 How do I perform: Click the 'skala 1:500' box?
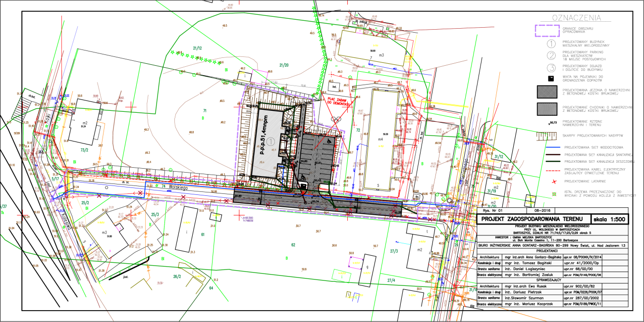609,220
